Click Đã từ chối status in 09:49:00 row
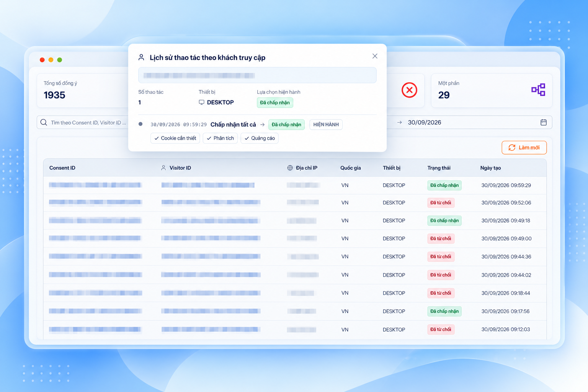The width and height of the screenshot is (588, 392). point(441,238)
